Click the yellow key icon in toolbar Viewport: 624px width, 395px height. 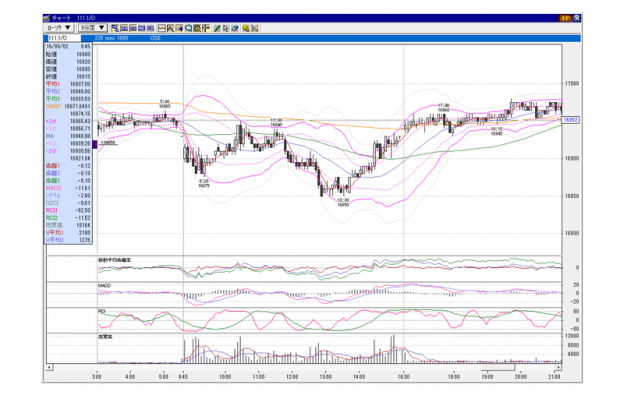coord(246,28)
